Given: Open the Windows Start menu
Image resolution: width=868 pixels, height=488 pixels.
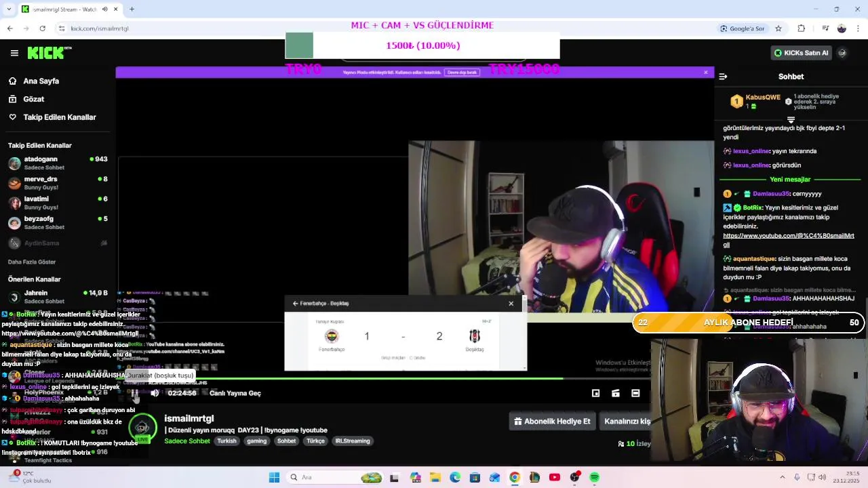Looking at the screenshot, I should coord(274,477).
